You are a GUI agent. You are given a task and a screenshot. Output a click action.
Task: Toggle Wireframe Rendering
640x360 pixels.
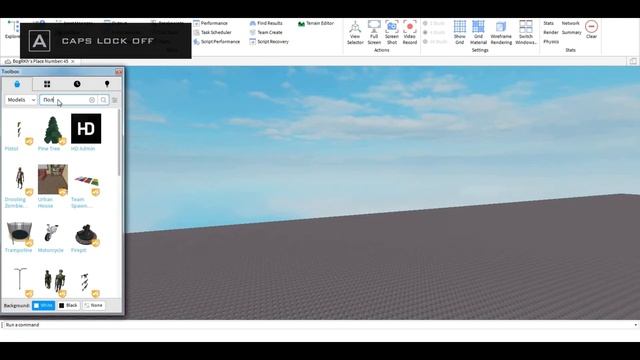click(x=501, y=33)
